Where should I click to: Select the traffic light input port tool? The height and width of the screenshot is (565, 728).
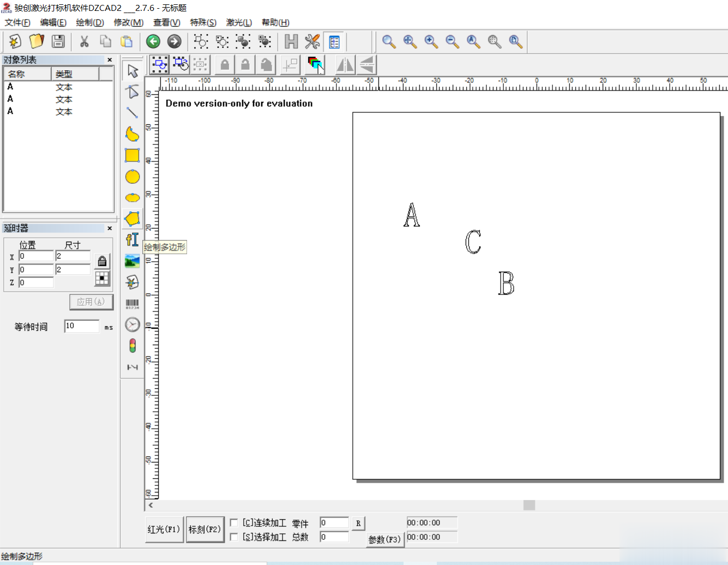point(133,346)
